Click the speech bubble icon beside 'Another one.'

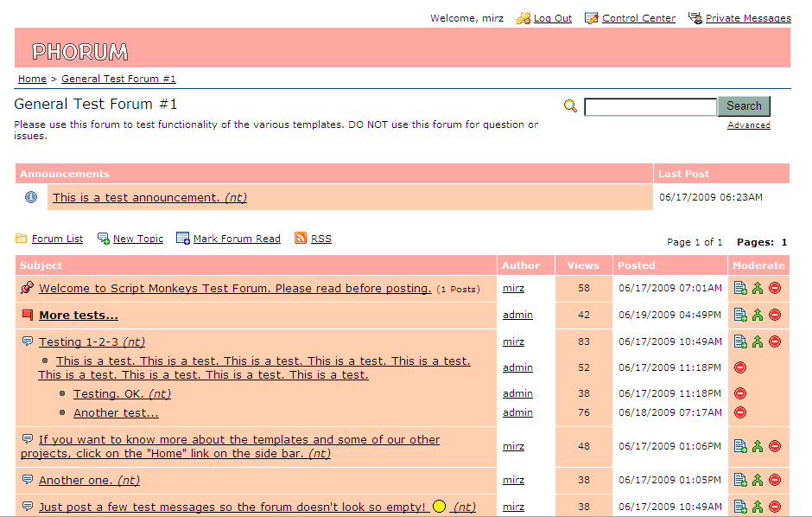click(28, 479)
